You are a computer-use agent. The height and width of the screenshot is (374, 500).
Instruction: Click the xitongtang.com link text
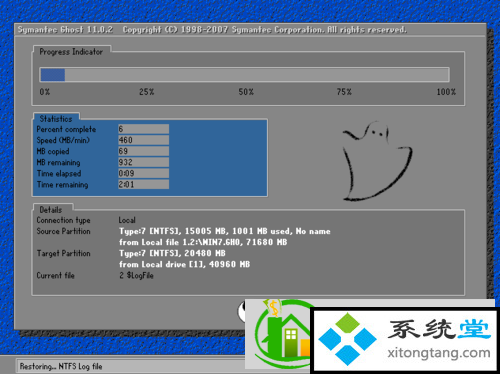click(x=439, y=352)
